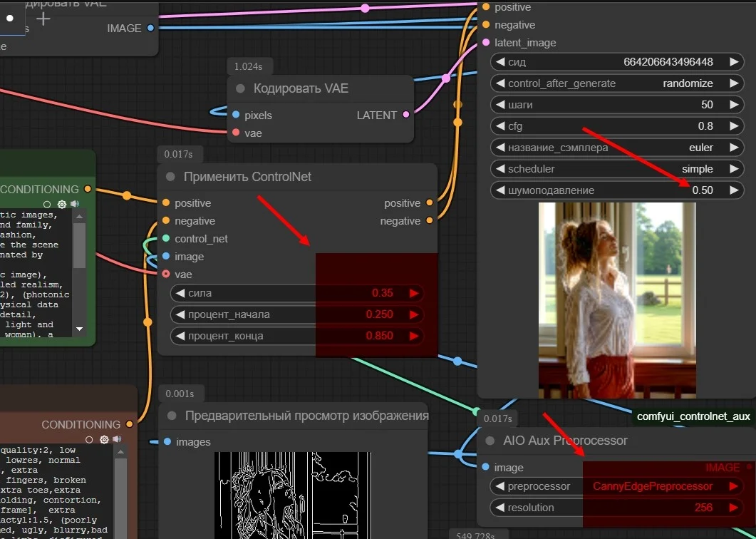Click the positive input port on Применить ControlNet

coord(166,202)
